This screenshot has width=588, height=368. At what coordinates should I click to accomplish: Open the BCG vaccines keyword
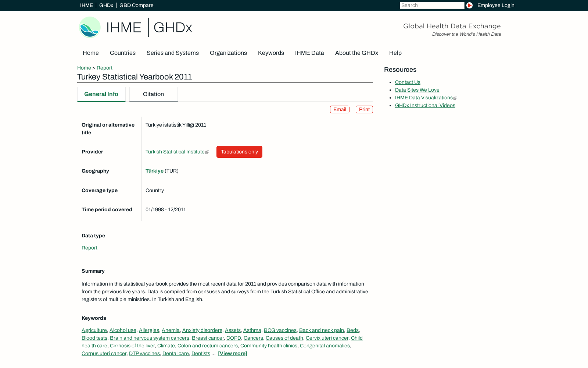coord(280,330)
